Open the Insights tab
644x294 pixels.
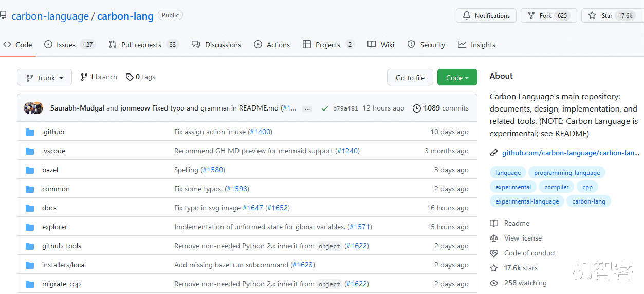tap(476, 45)
